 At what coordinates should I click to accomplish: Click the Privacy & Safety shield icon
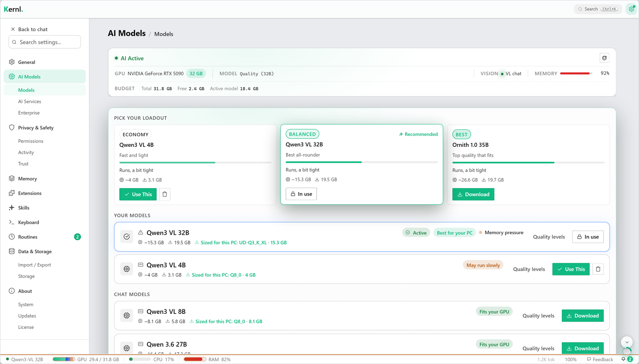[12, 127]
